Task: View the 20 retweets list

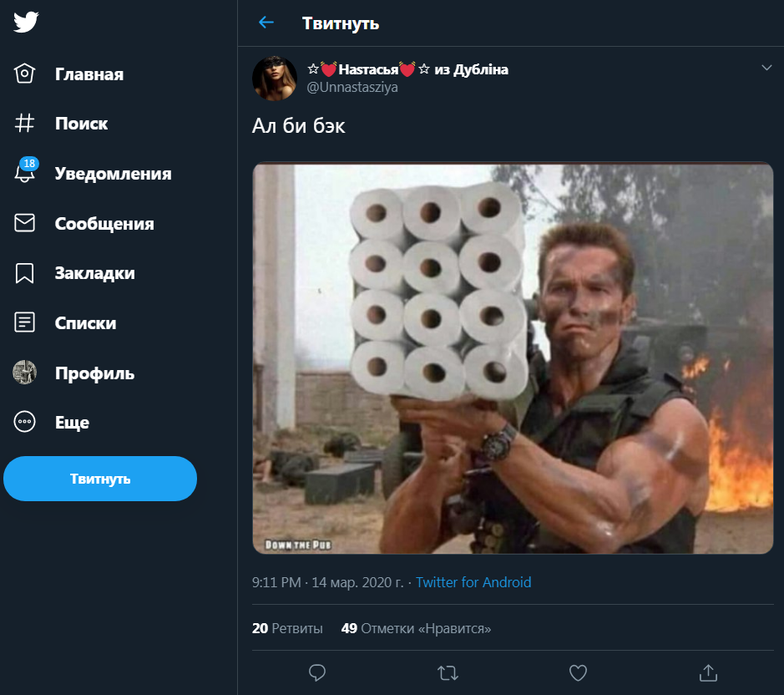Action: (x=287, y=628)
